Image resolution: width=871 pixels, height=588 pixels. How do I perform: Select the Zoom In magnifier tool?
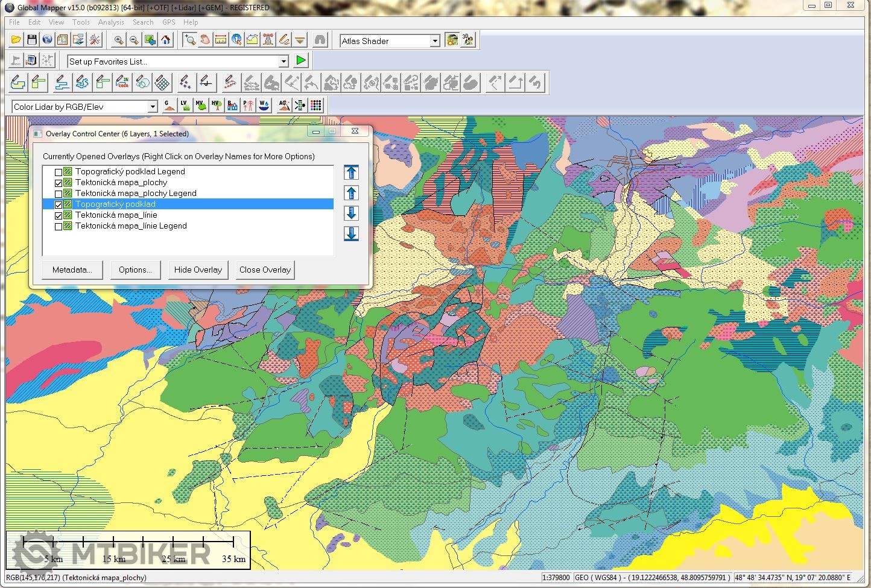click(x=119, y=40)
